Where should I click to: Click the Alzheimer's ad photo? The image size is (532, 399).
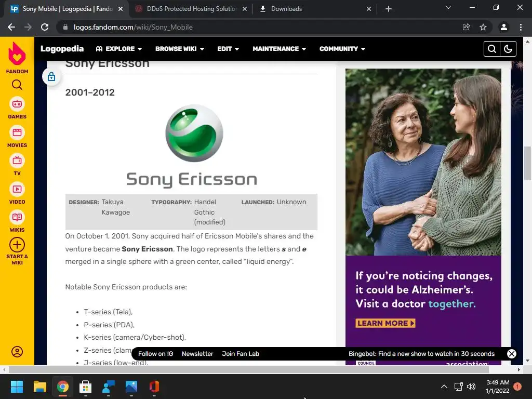(423, 162)
